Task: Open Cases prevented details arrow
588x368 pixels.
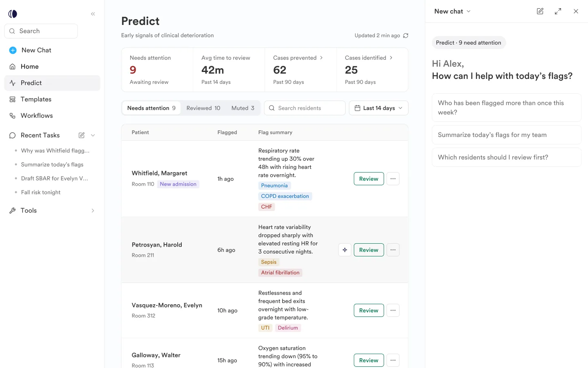Action: 321,58
